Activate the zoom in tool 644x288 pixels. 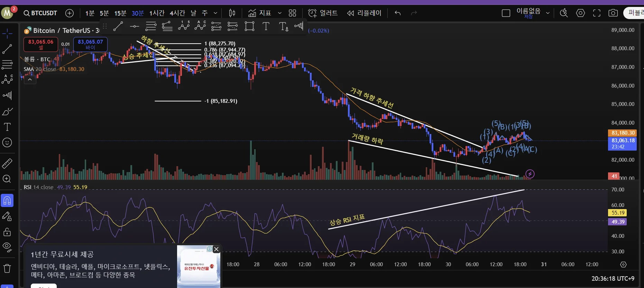point(7,179)
